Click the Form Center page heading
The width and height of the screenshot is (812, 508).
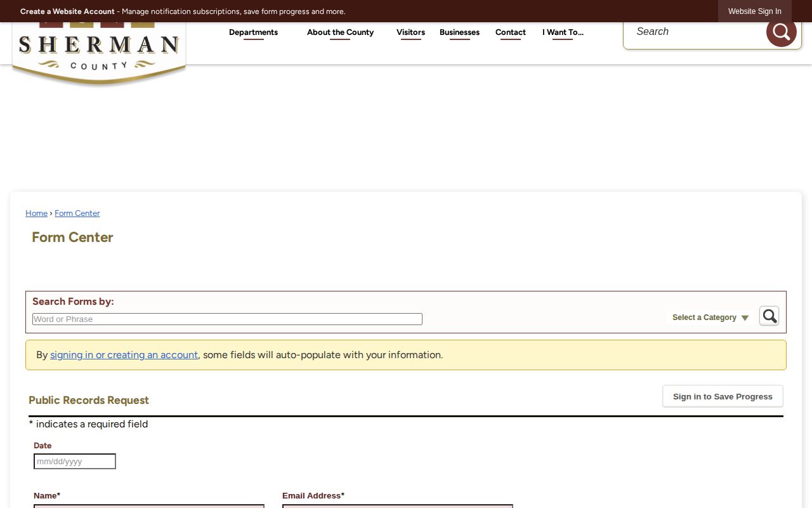pyautogui.click(x=72, y=237)
